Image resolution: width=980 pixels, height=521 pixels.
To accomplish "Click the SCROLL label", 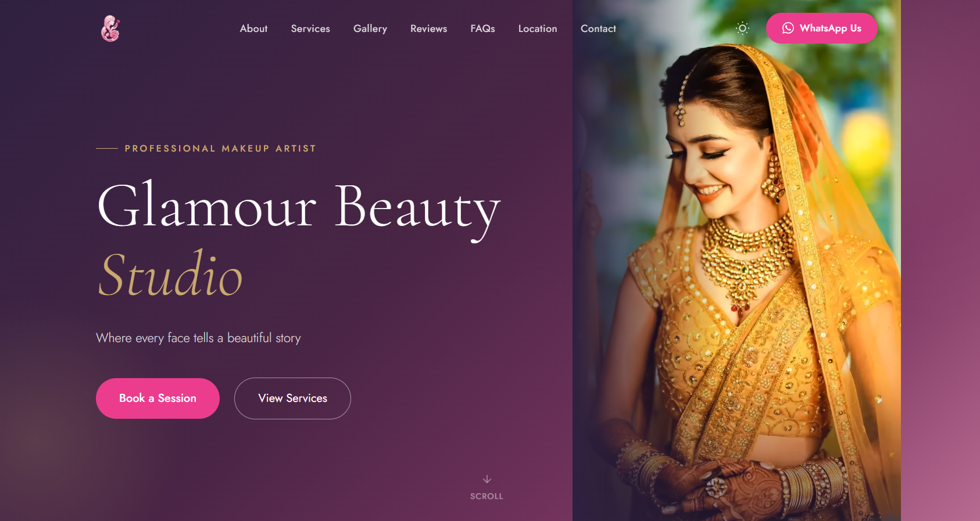I will [x=487, y=496].
